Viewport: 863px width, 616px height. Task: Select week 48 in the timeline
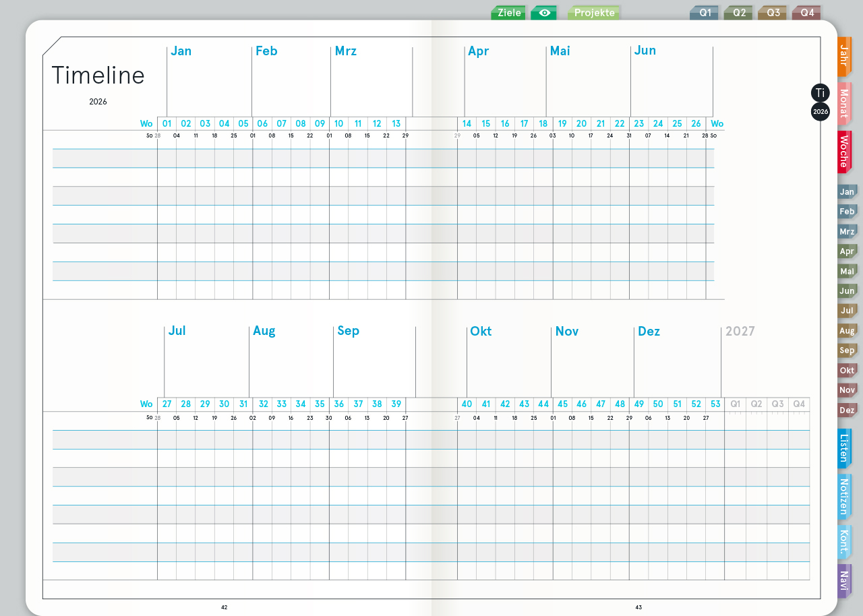click(x=620, y=404)
